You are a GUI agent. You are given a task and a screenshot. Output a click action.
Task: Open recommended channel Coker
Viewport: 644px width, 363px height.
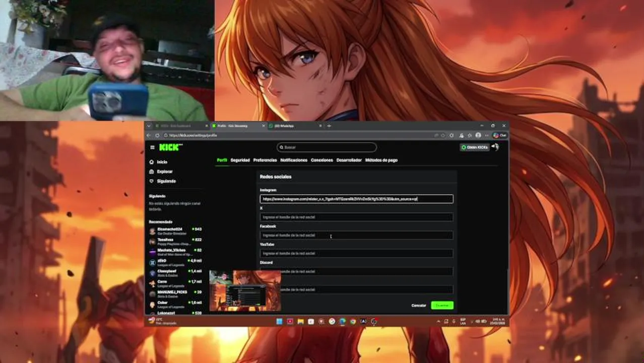click(x=175, y=305)
